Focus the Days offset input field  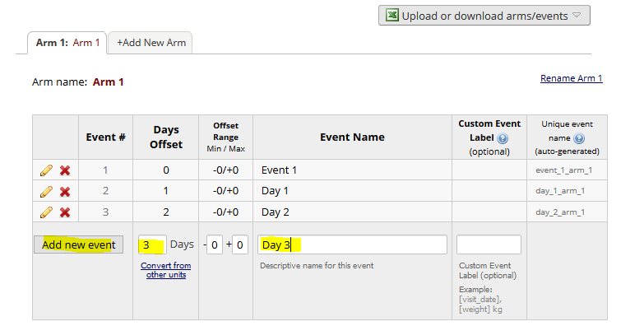152,244
